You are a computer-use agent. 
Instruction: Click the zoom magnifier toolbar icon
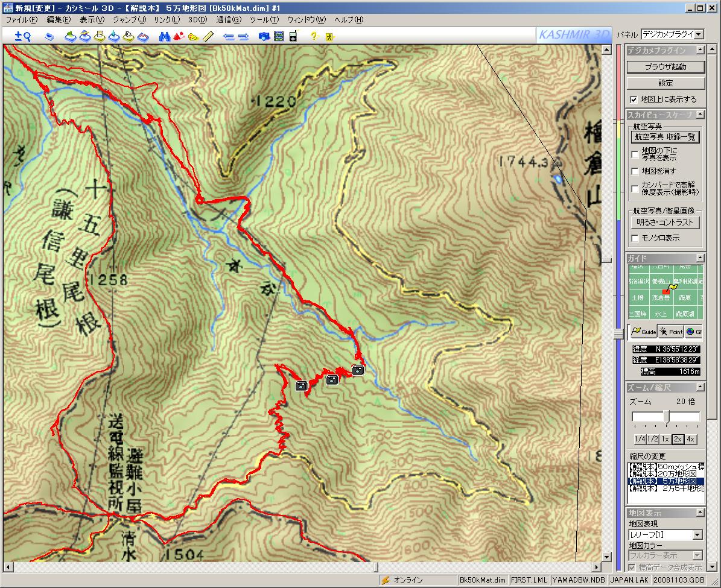(x=22, y=36)
